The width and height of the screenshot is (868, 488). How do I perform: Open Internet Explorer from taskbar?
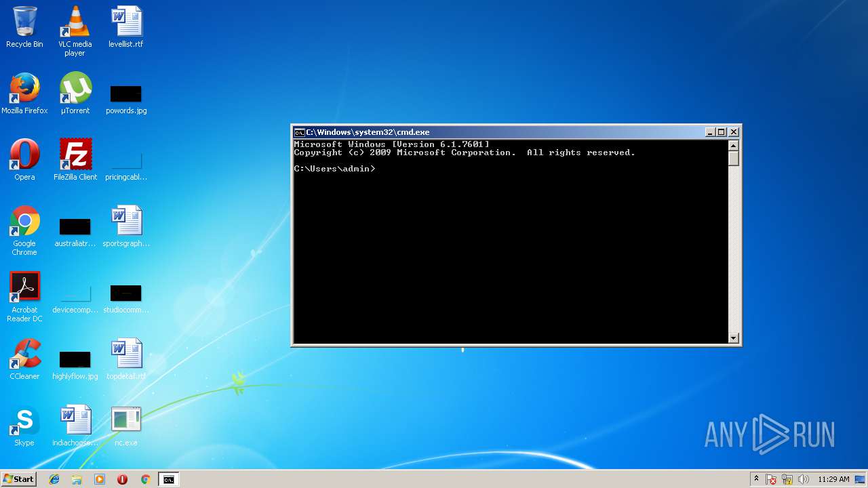[54, 479]
